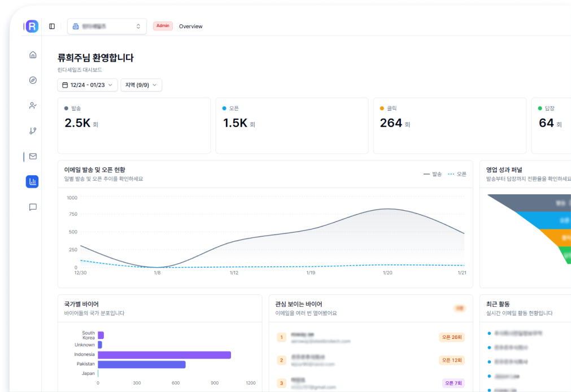The image size is (571, 392).
Task: Click the Overview breadcrumb
Action: [190, 27]
